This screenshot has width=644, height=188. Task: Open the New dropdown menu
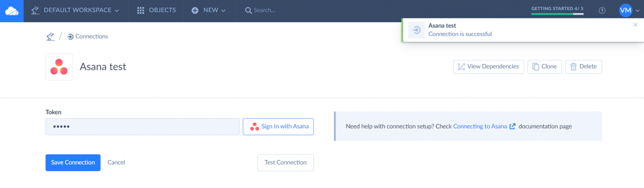209,10
